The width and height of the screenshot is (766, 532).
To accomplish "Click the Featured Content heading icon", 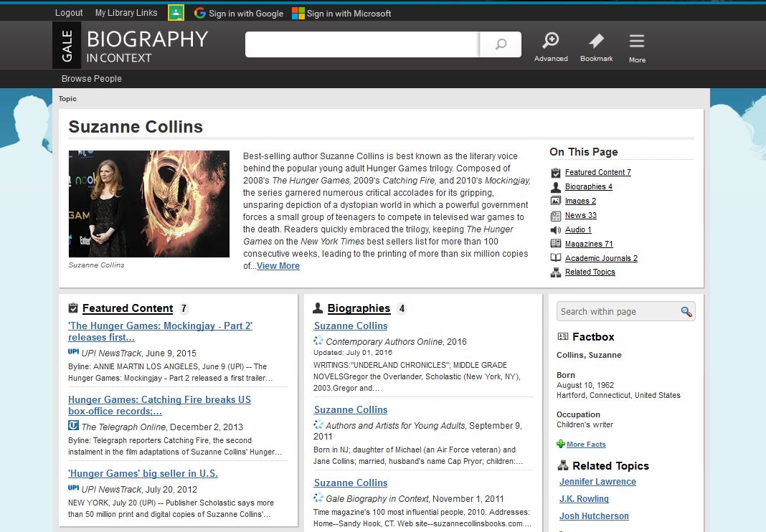I will tap(73, 308).
